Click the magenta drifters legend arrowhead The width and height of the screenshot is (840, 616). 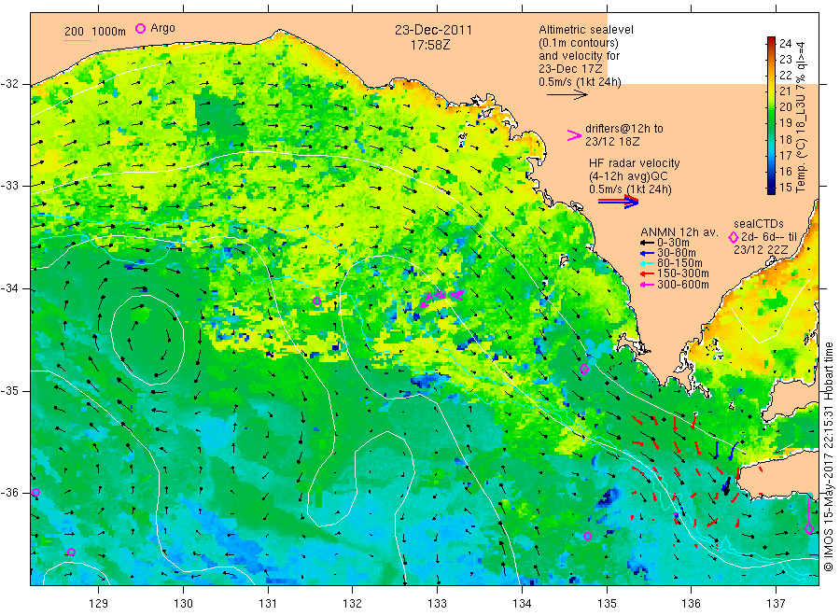(x=574, y=135)
